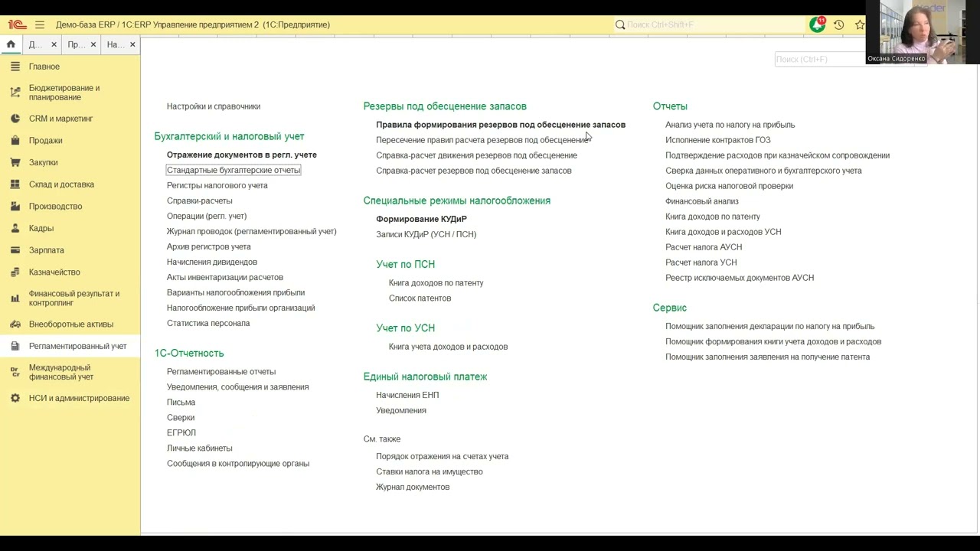
Task: Open Отражение документов в регл. учете
Action: click(242, 155)
